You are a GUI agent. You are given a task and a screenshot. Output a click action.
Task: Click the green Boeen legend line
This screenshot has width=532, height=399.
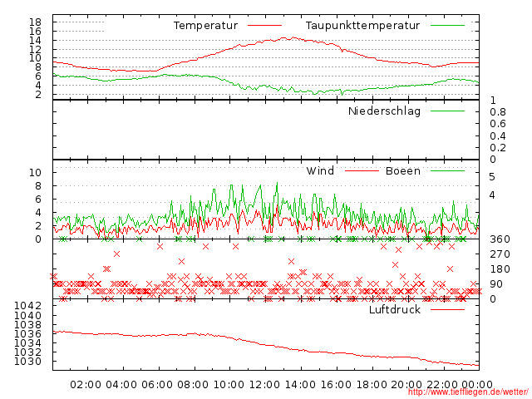(447, 170)
